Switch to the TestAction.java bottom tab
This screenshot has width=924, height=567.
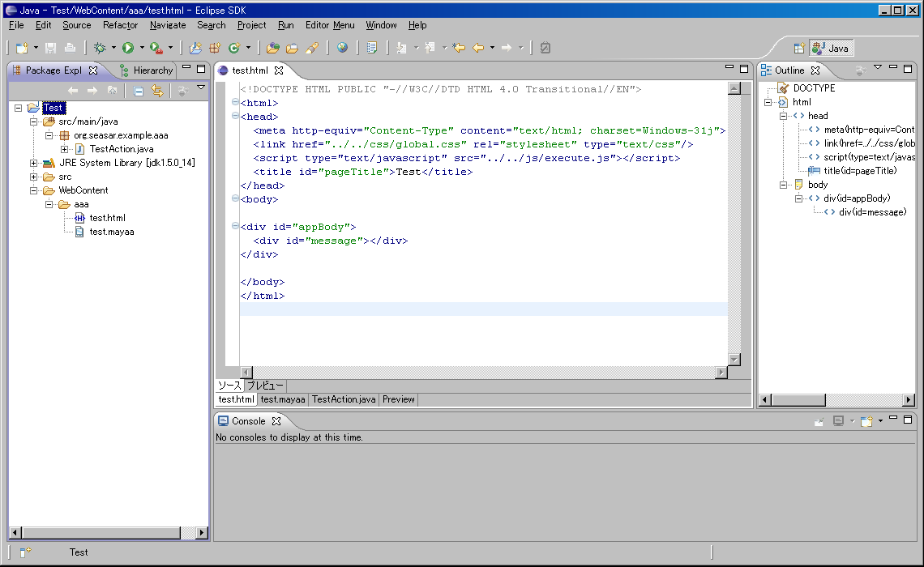(344, 399)
